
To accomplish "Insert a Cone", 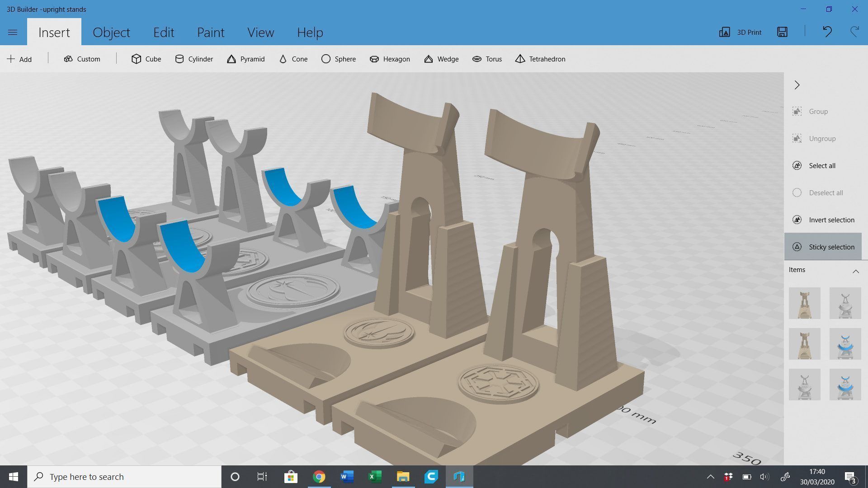I will click(x=293, y=59).
